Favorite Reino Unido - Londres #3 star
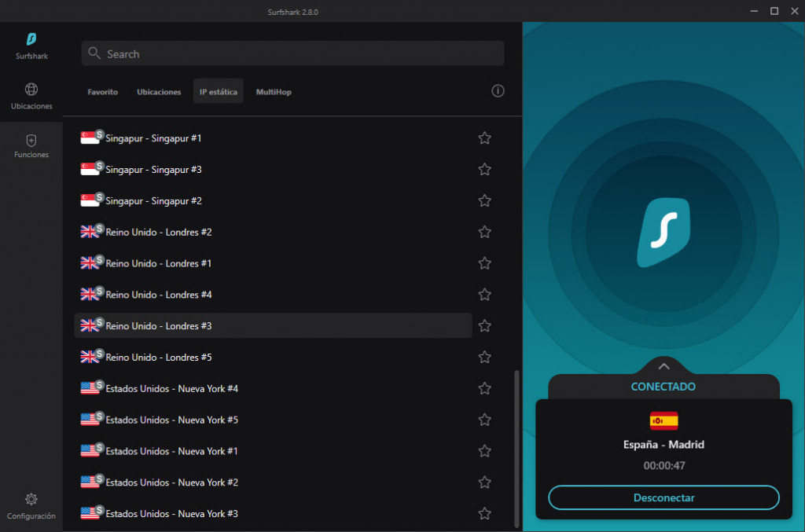The height and width of the screenshot is (532, 805). [x=484, y=326]
